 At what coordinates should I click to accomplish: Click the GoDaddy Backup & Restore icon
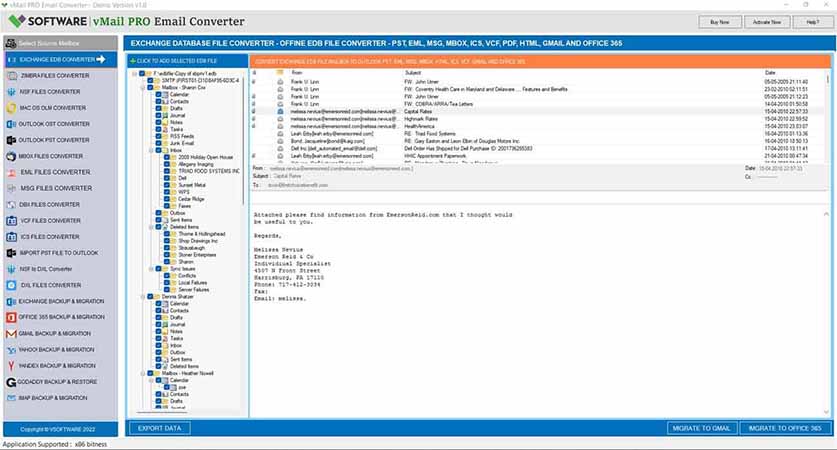[x=11, y=382]
